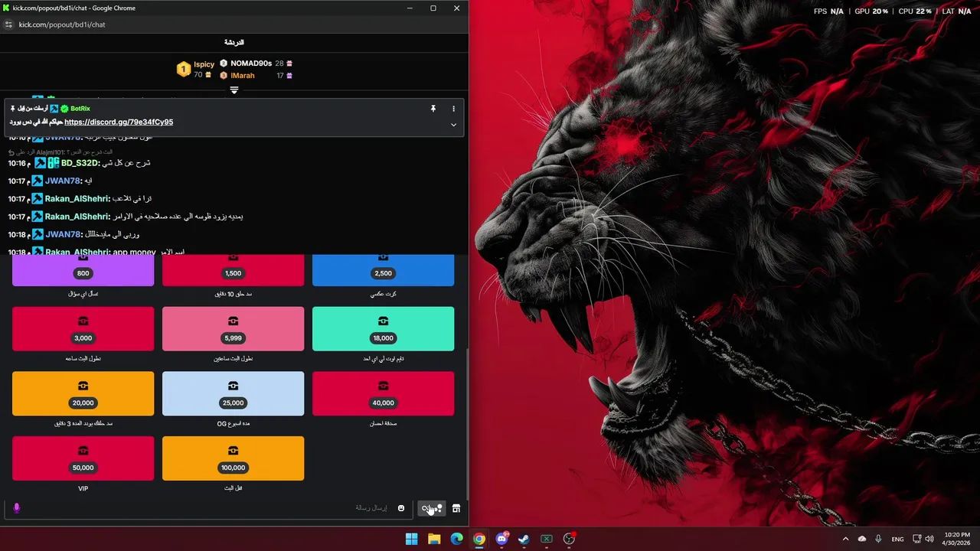Screen dimensions: 980x551
Task: Choose the light blue 25,000 OG reward
Action: (x=234, y=394)
